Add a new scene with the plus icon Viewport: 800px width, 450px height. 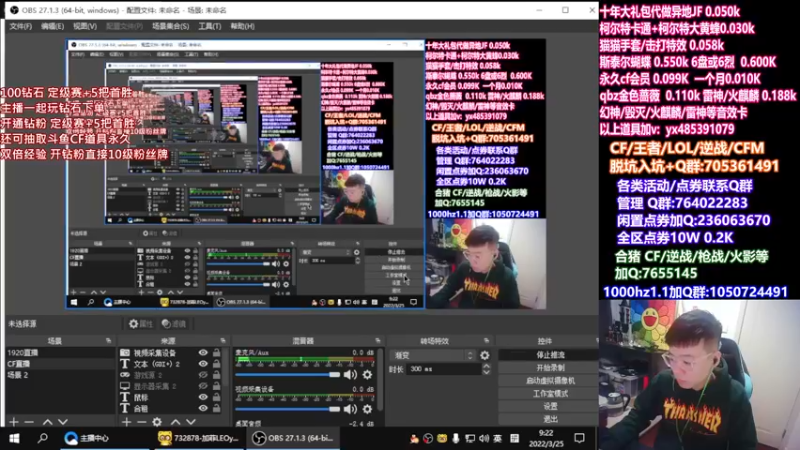[14, 422]
